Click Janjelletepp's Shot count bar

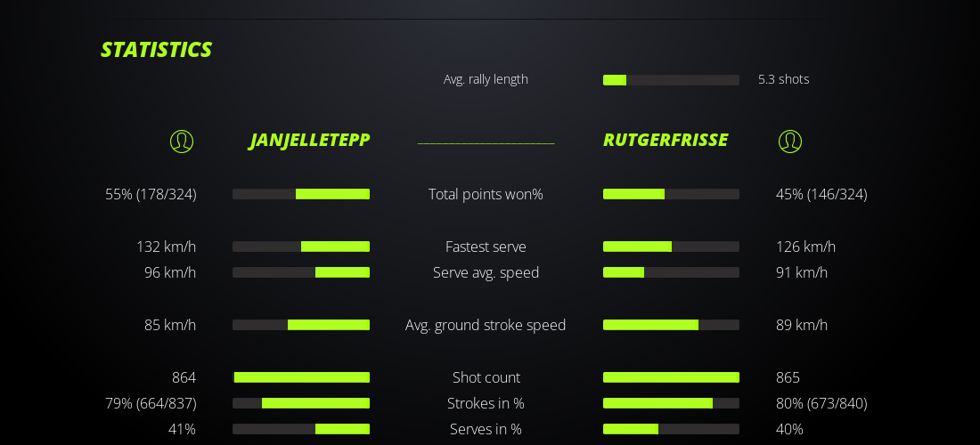301,377
